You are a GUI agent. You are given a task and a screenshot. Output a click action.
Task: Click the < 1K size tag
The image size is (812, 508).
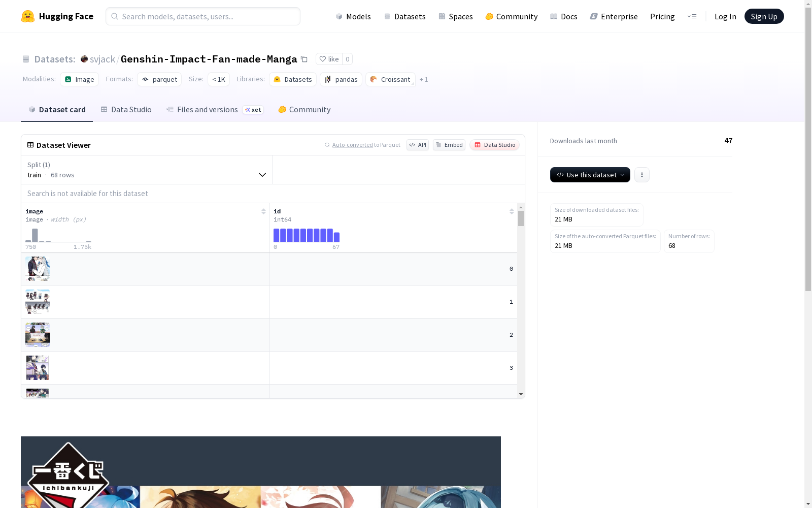219,79
